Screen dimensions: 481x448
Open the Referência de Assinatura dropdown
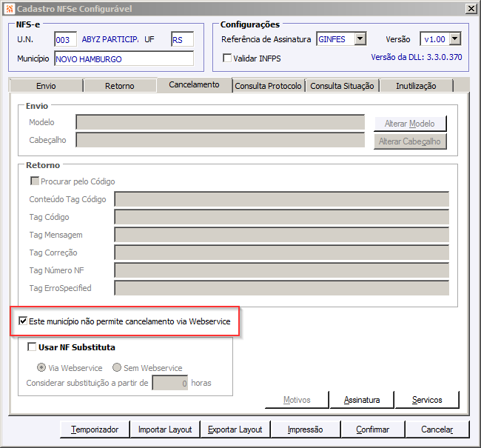point(360,39)
